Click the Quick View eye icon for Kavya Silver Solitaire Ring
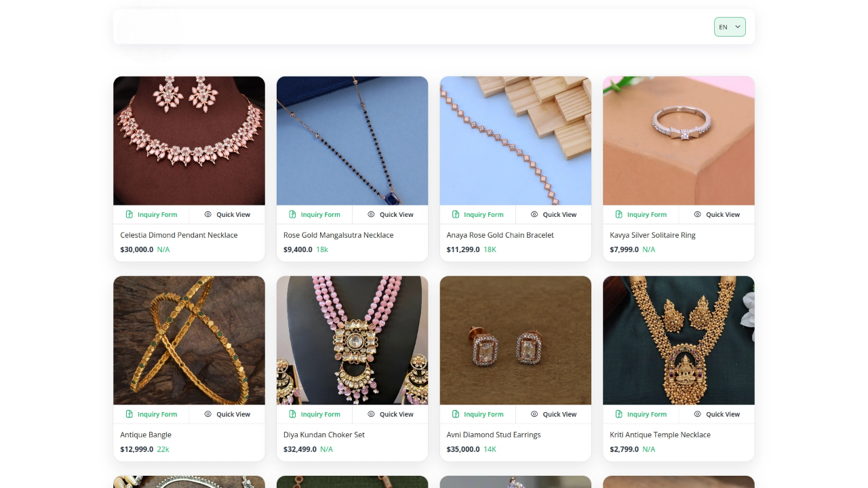868x488 pixels. [x=697, y=214]
